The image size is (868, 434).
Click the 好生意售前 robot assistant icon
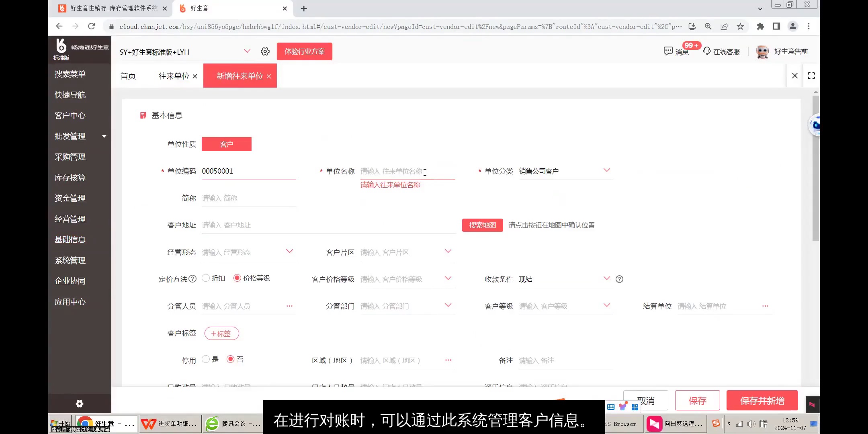[762, 51]
